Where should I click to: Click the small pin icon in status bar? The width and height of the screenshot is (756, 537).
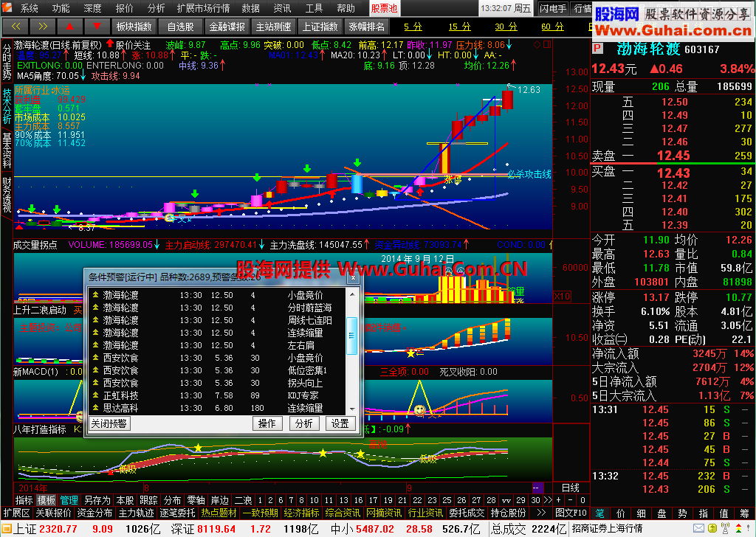750,529
